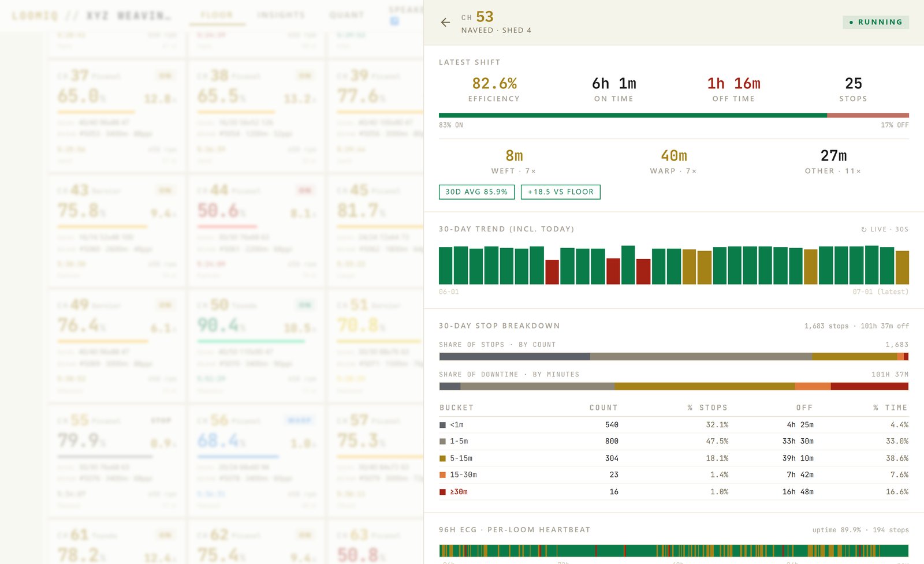
Task: Click the orange 15-30m bucket legend square
Action: pos(442,475)
